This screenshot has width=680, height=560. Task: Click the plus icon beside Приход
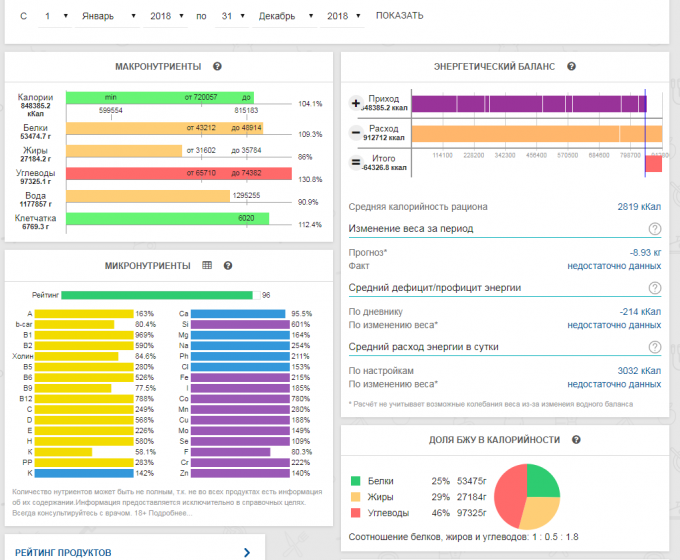356,103
